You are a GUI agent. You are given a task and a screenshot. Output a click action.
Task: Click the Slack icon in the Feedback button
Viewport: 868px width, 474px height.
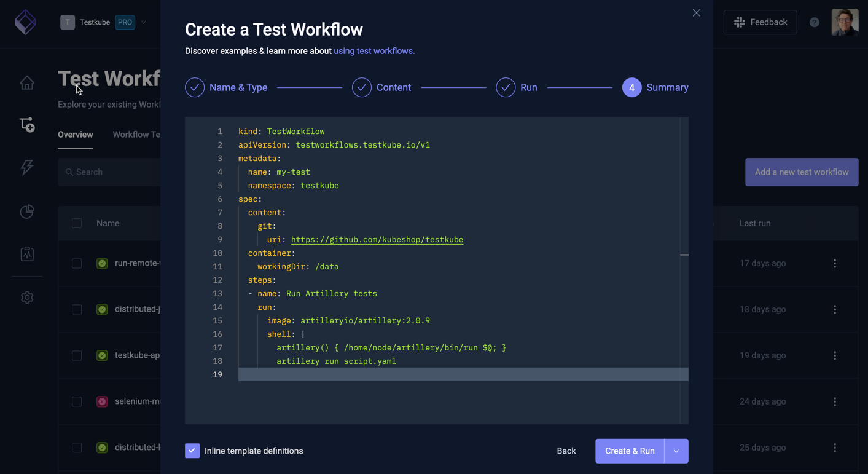740,22
